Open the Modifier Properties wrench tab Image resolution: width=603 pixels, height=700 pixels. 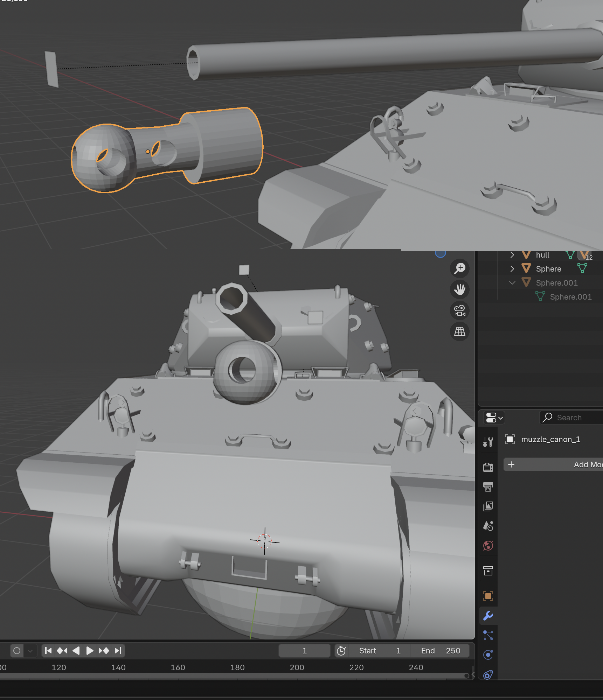pyautogui.click(x=488, y=615)
